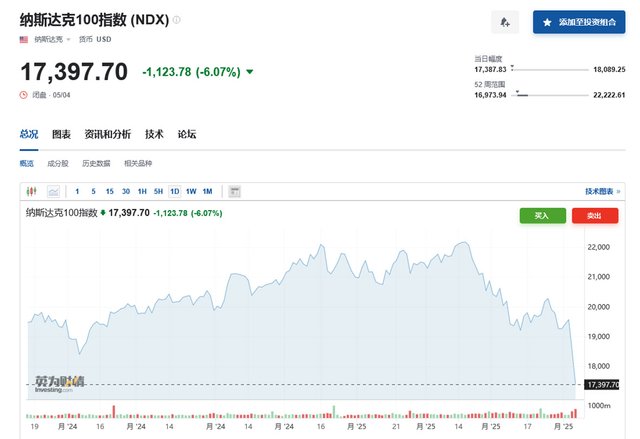Switch to the 资讯和分析 tab
The image size is (640, 439).
point(107,134)
